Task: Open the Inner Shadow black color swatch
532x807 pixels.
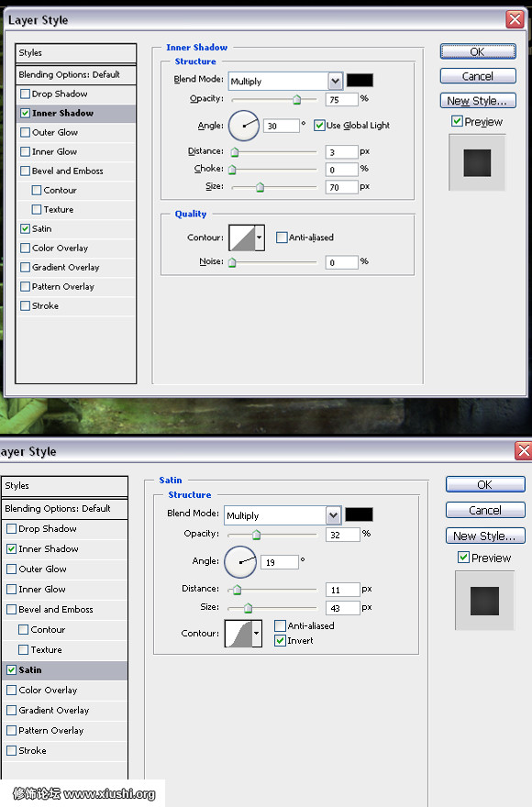Action: point(360,81)
